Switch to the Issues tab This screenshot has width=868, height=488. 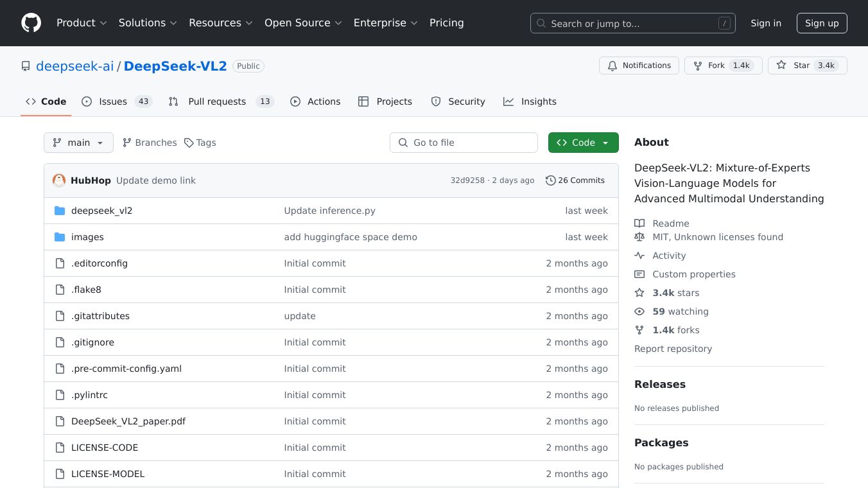pos(113,101)
